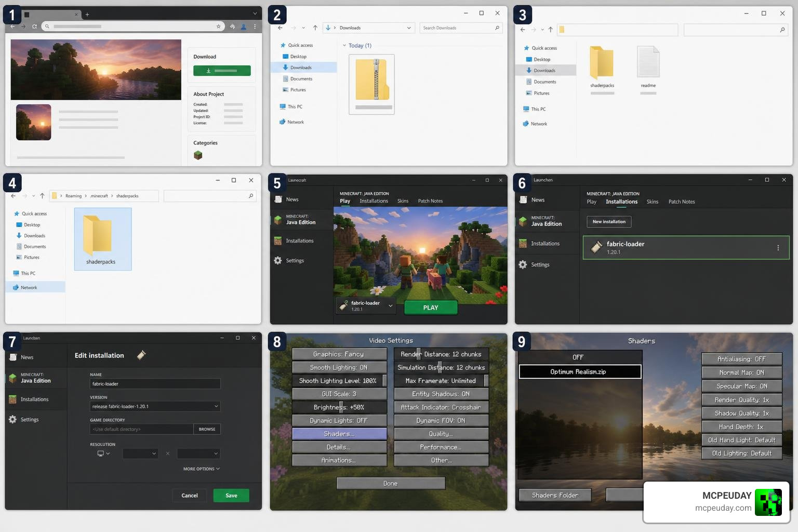Open fabric-loader installation selector beside PLAY
The width and height of the screenshot is (798, 532).
coord(366,306)
